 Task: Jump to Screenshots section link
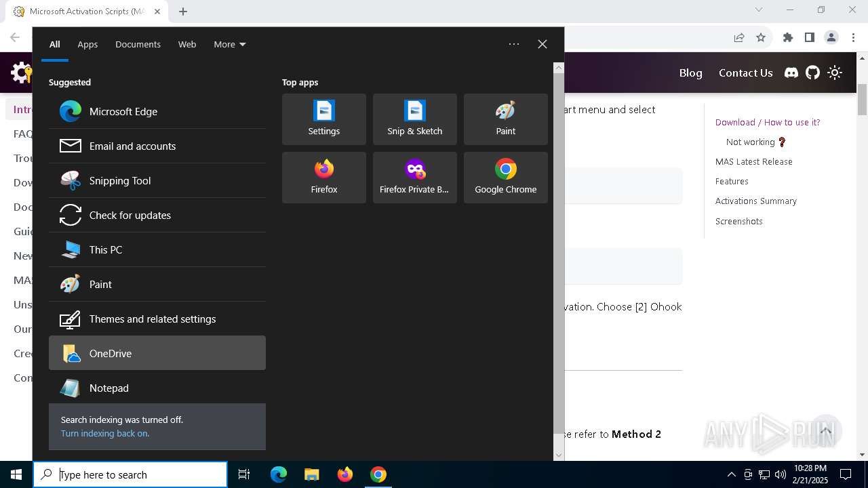[739, 221]
